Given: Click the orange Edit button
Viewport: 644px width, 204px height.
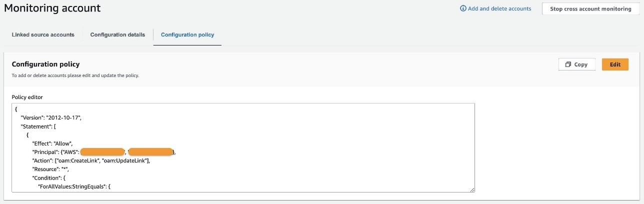Looking at the screenshot, I should (615, 64).
